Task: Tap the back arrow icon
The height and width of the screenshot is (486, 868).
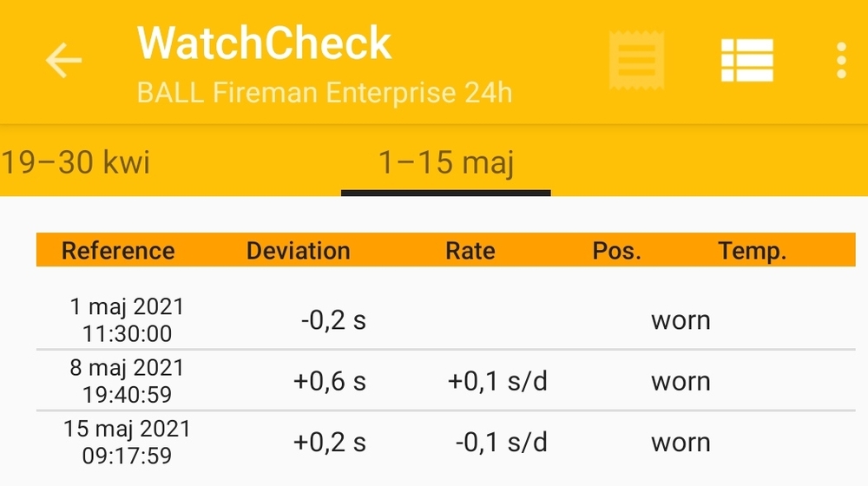Action: tap(63, 61)
